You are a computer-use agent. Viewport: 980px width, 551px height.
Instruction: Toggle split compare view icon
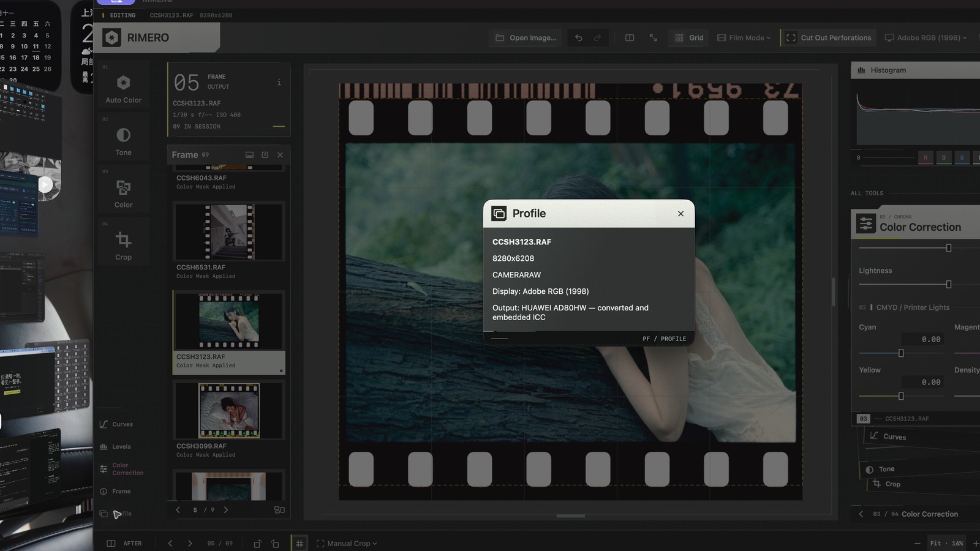point(629,38)
